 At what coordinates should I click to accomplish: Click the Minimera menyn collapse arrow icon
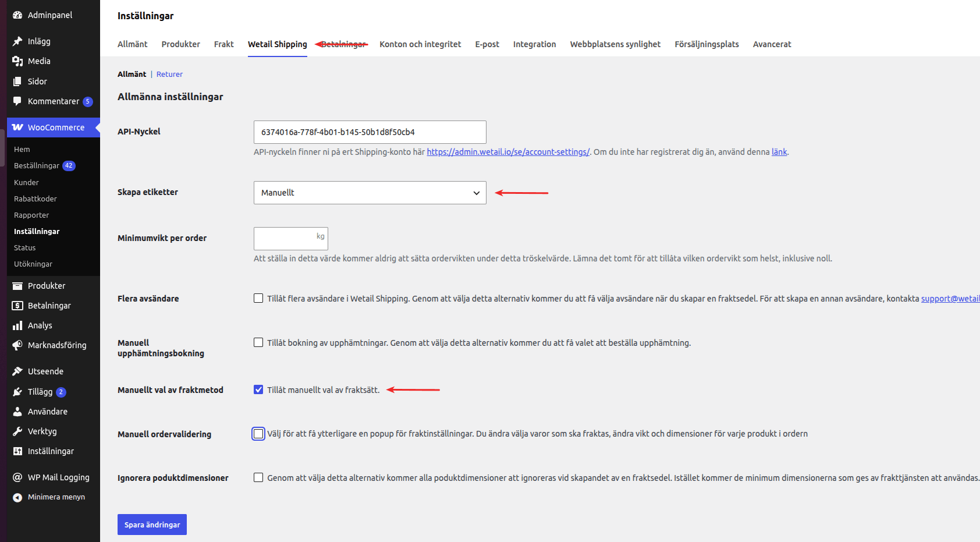coord(17,497)
